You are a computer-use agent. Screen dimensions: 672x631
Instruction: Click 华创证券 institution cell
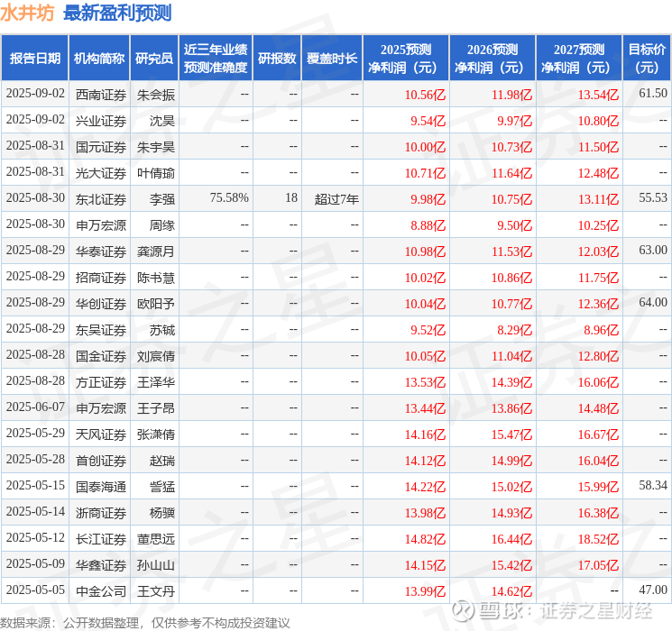click(101, 304)
